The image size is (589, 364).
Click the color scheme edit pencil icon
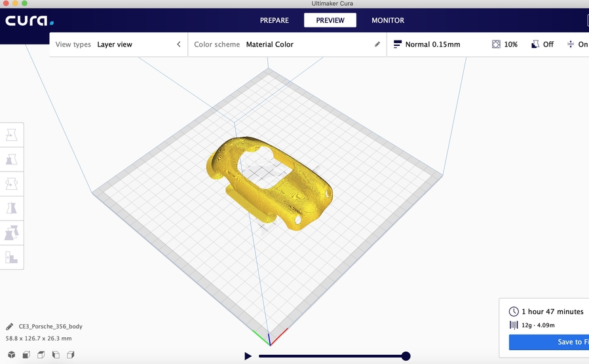pyautogui.click(x=377, y=45)
